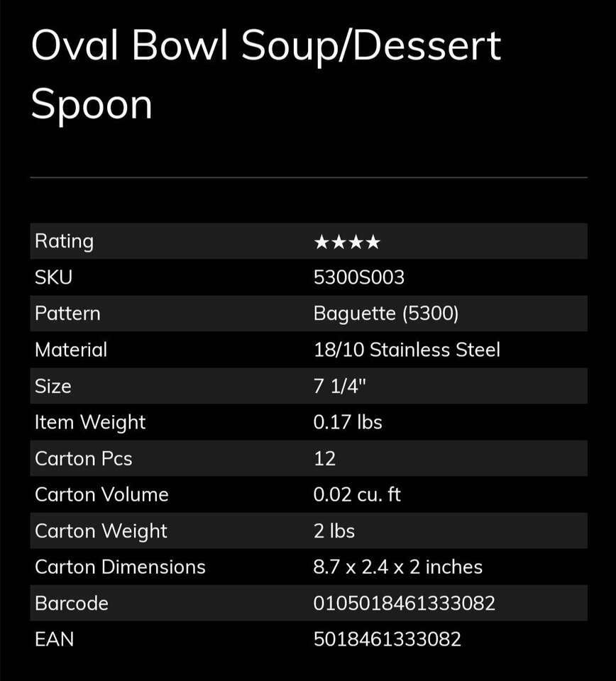Select the Carton Pcs value 12

click(324, 458)
